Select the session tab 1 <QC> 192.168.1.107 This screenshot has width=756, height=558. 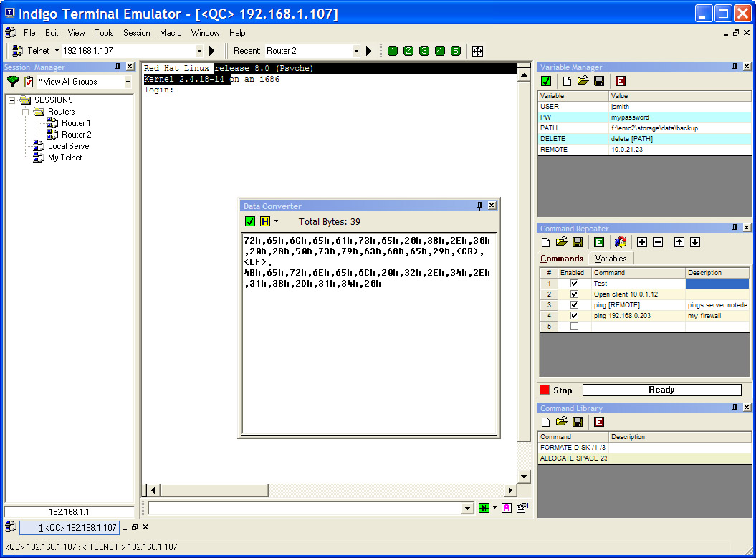coord(69,528)
